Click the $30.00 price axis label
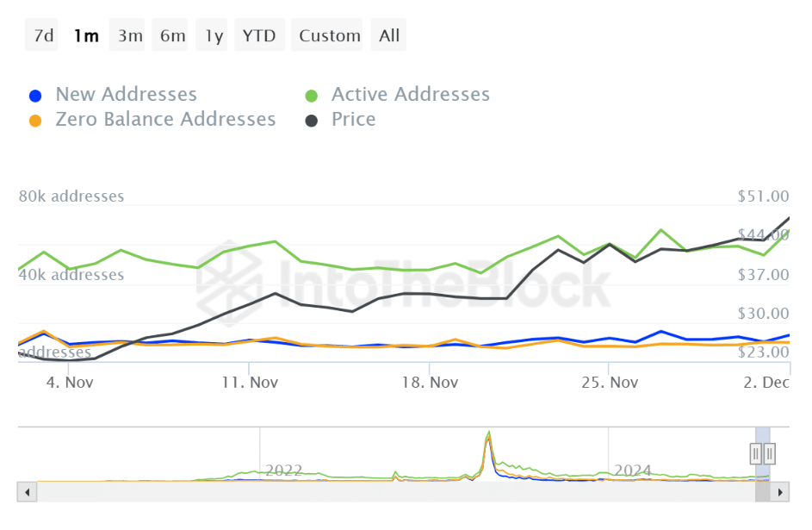The height and width of the screenshot is (530, 812). tap(763, 314)
